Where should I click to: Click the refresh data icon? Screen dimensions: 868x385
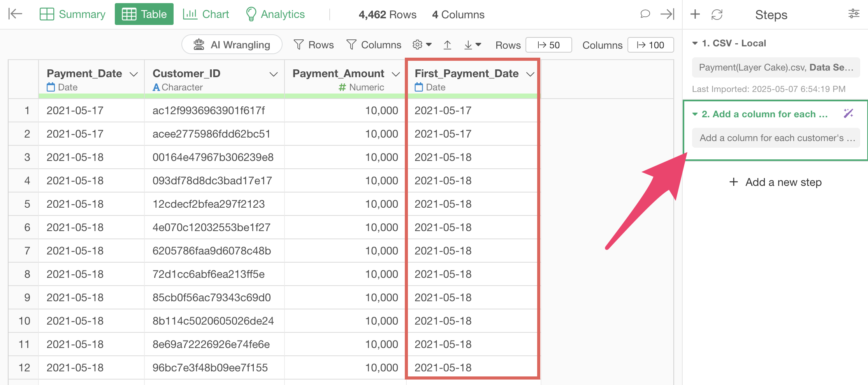(x=717, y=14)
